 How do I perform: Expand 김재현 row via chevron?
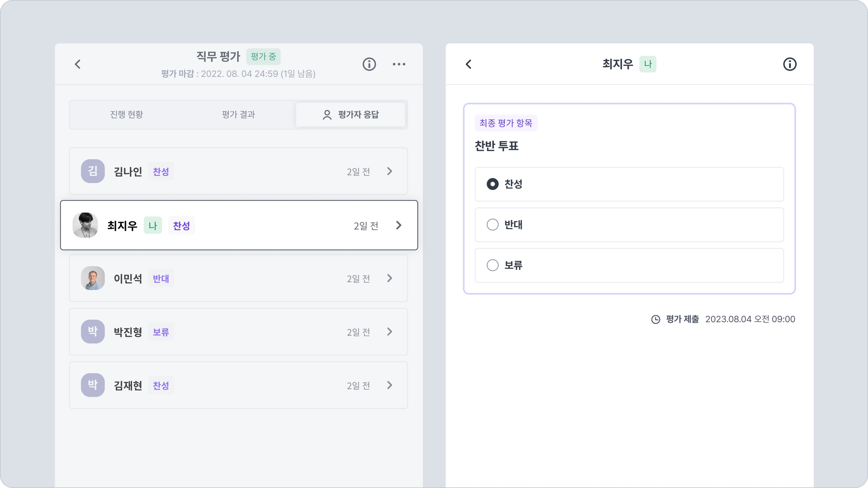click(x=389, y=385)
